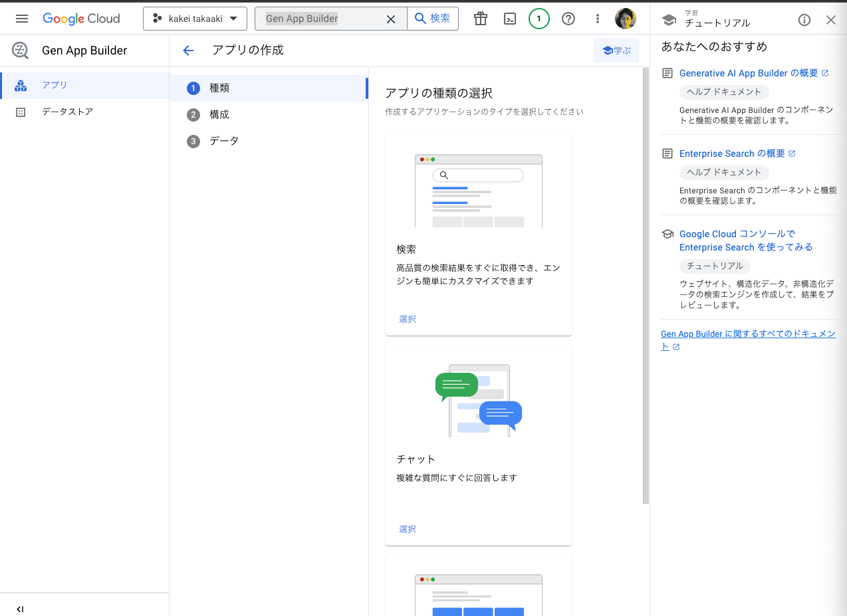
Task: Click graduation cap icon beside Enterprise Search を使ってみる
Action: click(x=667, y=234)
